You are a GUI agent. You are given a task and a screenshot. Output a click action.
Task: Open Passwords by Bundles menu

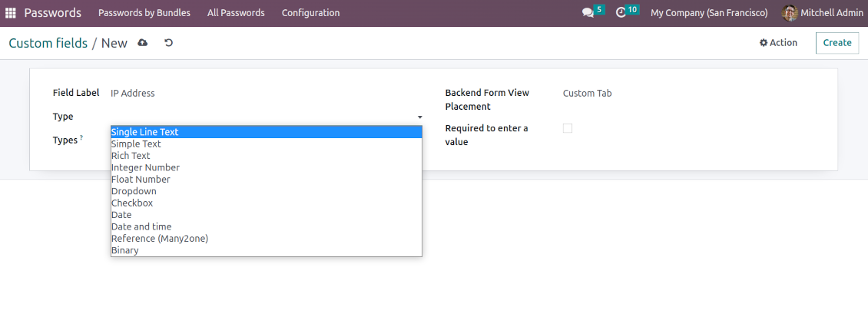point(144,13)
